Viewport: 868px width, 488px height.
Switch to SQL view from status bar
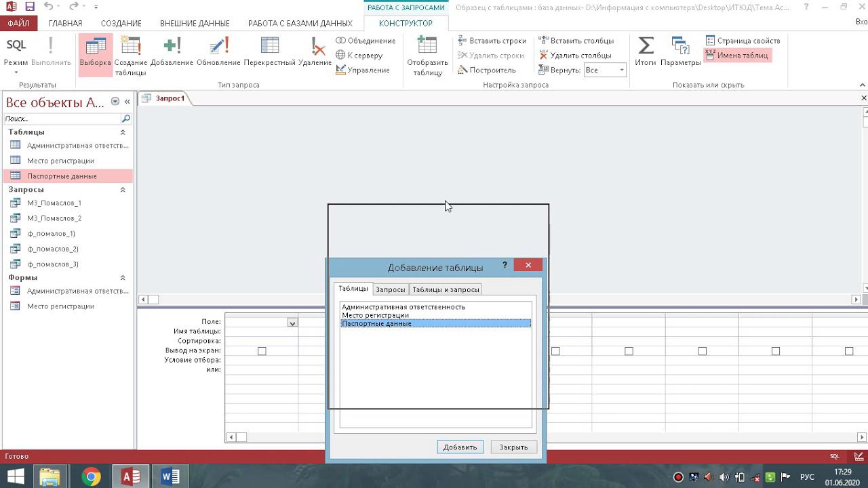[x=835, y=456]
